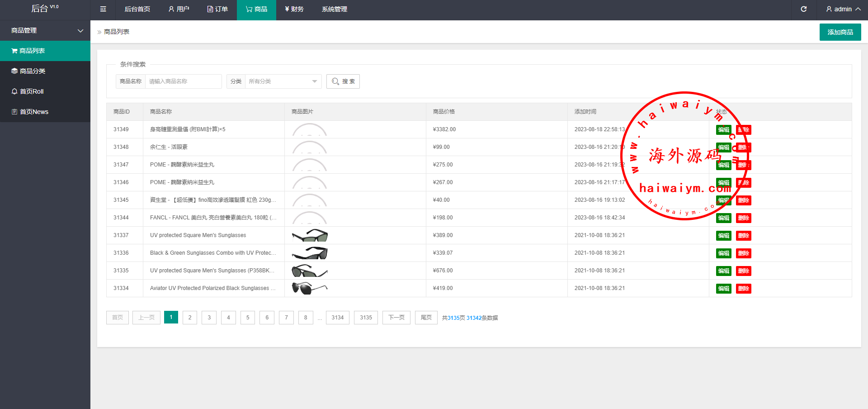Edit product 31337 sunglasses row
This screenshot has width=868, height=409.
click(723, 236)
